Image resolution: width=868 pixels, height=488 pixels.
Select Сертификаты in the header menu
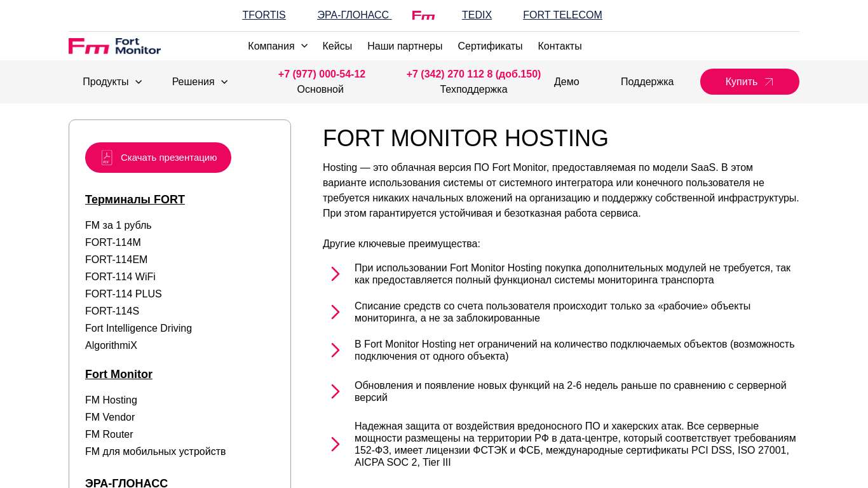(x=490, y=46)
